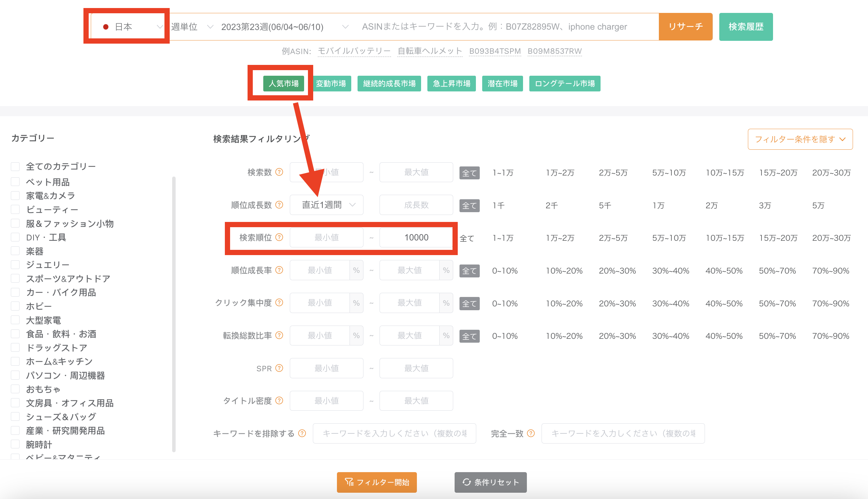Click 全て in クリック集中度 row

tap(469, 304)
